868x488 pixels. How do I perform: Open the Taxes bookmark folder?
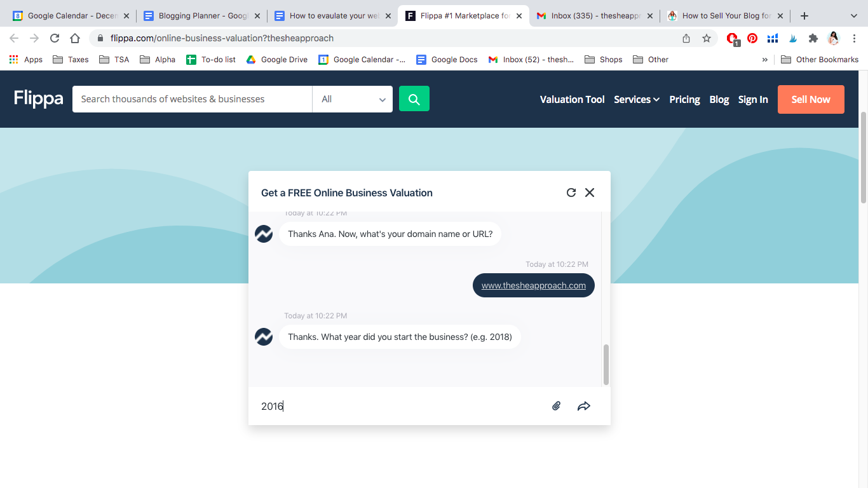tap(71, 60)
